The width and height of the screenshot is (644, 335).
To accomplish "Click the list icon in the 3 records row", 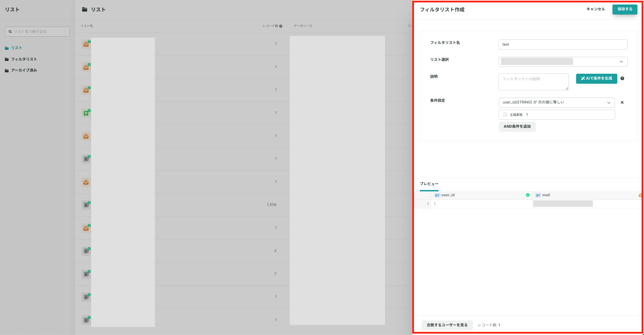I will (x=86, y=251).
